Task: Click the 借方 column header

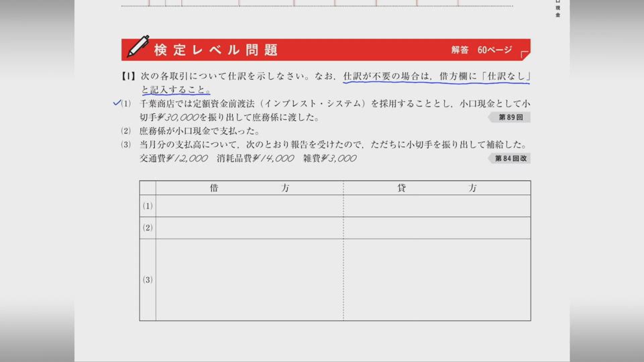Action: point(249,188)
